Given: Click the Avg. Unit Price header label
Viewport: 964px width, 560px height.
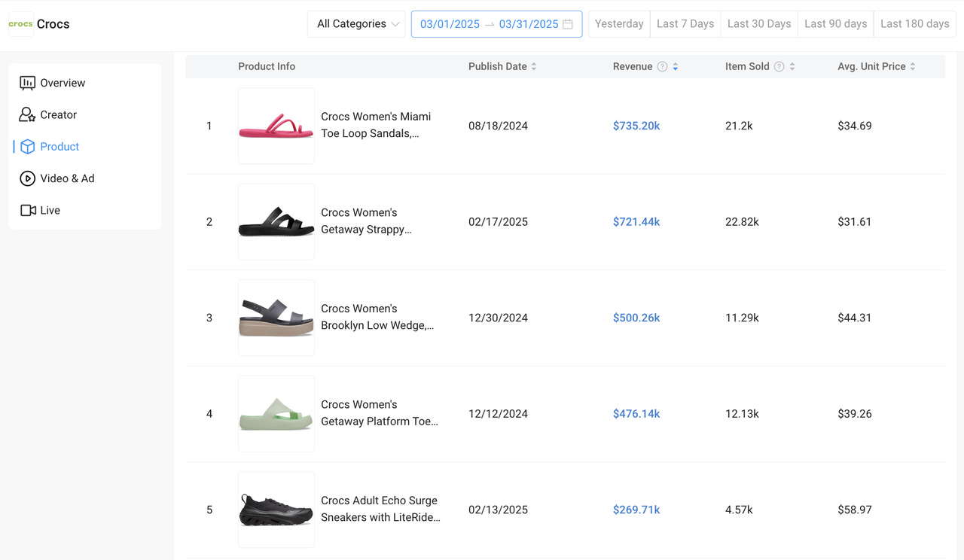Looking at the screenshot, I should (x=871, y=66).
